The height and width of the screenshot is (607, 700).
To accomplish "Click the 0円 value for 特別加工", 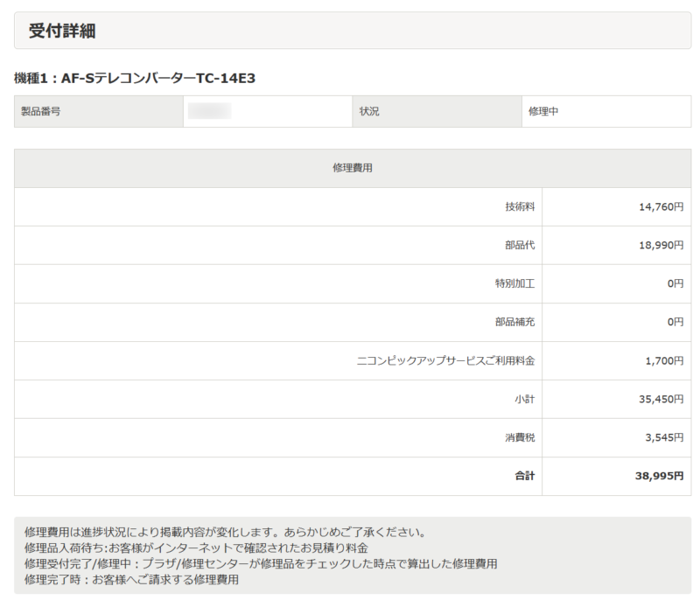I will tap(675, 284).
